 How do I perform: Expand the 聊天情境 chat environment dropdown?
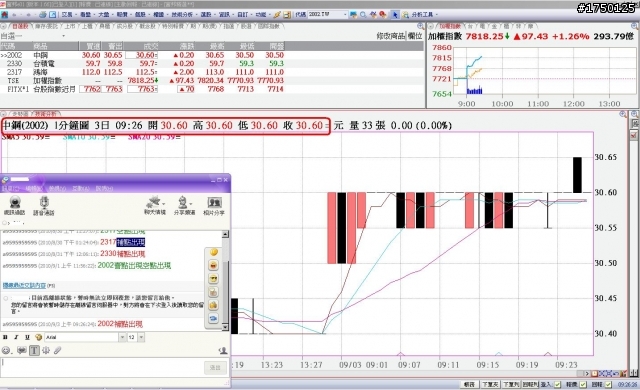[164, 203]
